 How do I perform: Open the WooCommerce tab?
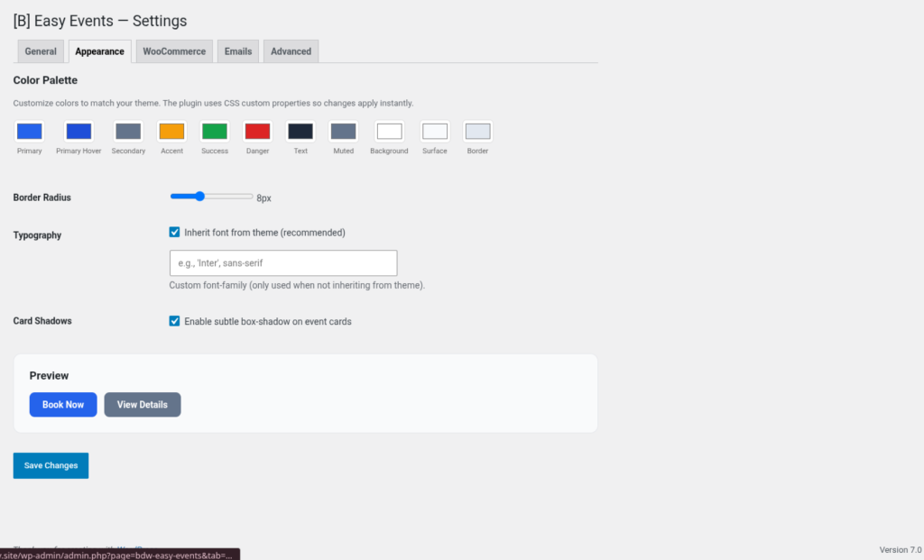[174, 51]
